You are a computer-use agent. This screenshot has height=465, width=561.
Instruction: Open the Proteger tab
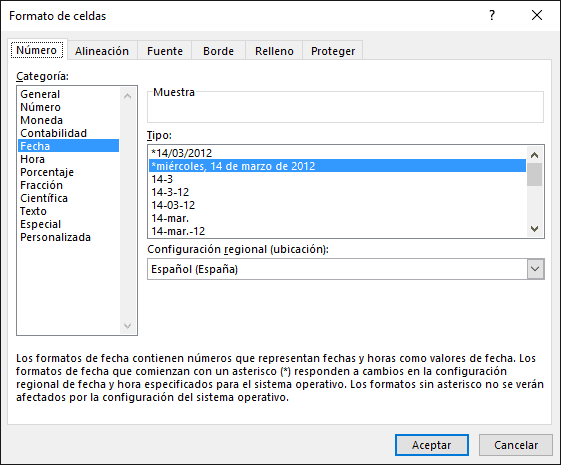pyautogui.click(x=333, y=51)
